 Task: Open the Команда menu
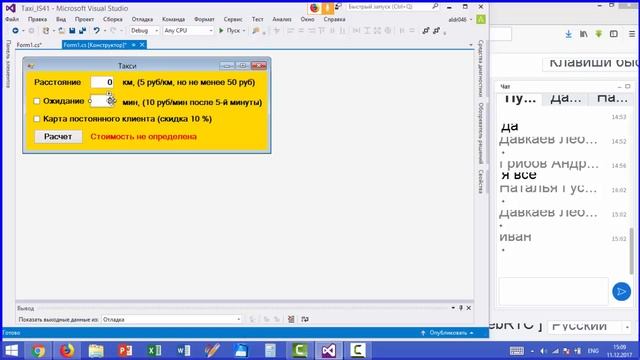coord(173,19)
